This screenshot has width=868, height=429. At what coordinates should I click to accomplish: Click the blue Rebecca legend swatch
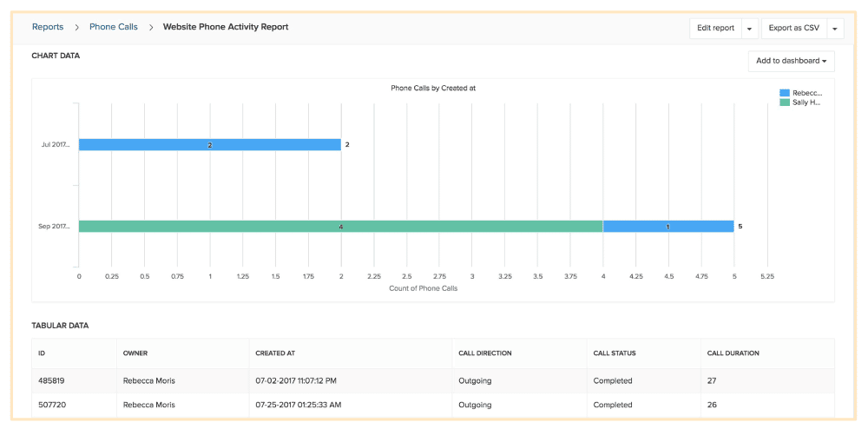785,92
